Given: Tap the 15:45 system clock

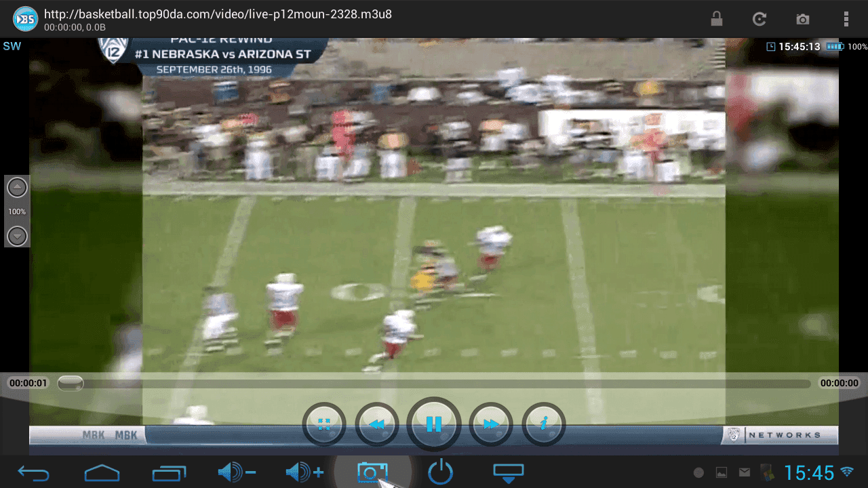Looking at the screenshot, I should pos(809,472).
